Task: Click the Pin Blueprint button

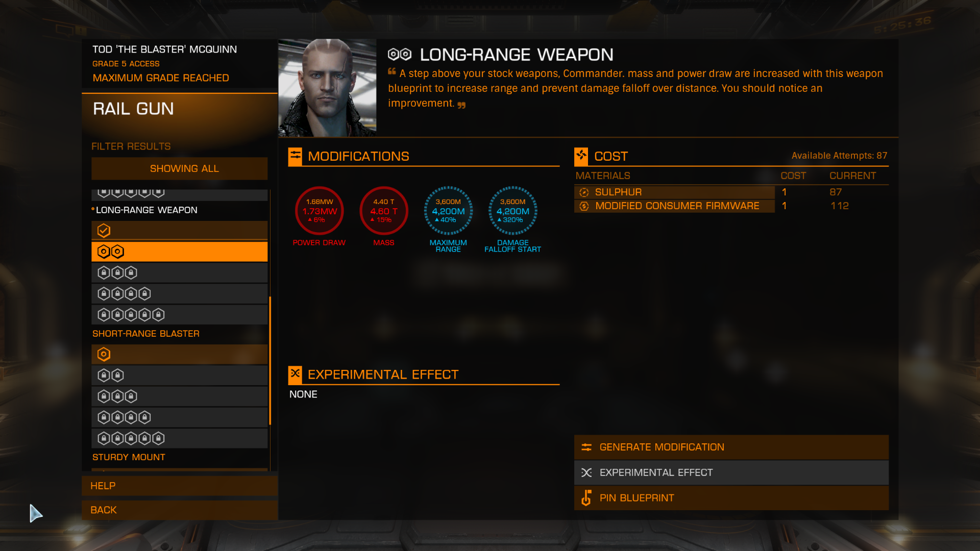Action: click(x=731, y=498)
